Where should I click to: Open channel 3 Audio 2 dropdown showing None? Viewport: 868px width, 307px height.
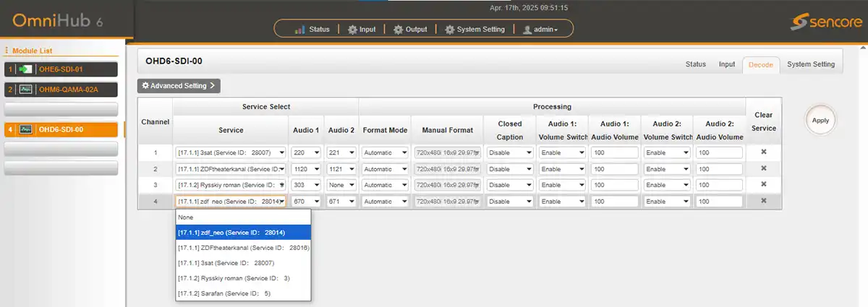[x=341, y=185]
